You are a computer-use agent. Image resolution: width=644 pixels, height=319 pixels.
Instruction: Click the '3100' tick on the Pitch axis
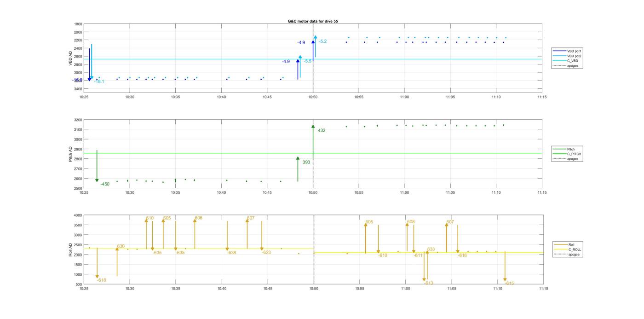[78, 130]
